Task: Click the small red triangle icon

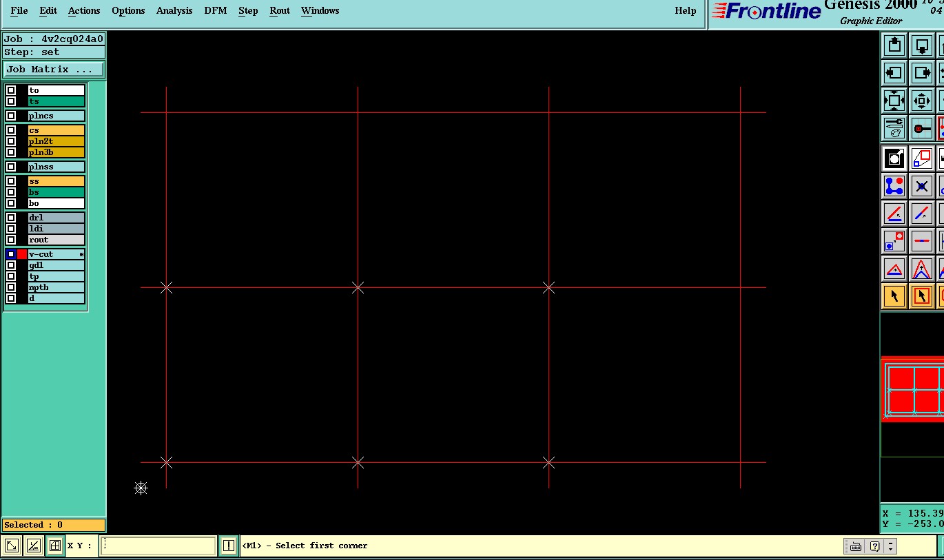Action: pyautogui.click(x=894, y=269)
